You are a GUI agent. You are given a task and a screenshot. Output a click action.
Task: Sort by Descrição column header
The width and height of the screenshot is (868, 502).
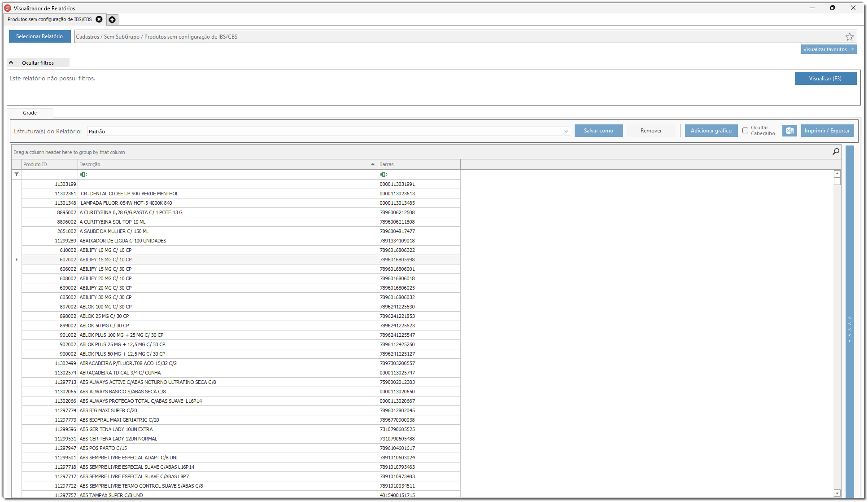(x=228, y=164)
